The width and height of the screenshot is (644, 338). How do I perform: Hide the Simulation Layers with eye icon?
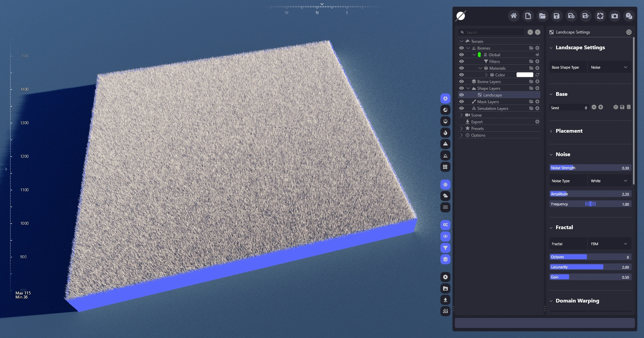pyautogui.click(x=462, y=108)
